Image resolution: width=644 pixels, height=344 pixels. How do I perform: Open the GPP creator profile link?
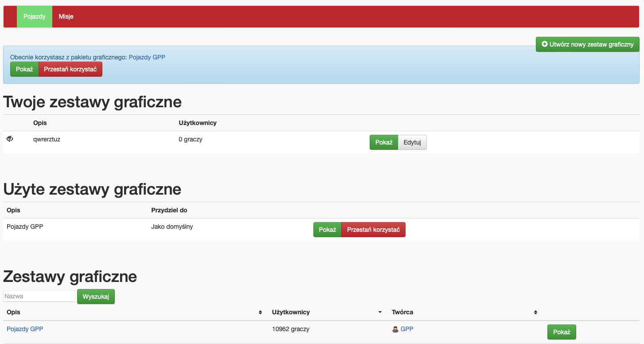(407, 329)
